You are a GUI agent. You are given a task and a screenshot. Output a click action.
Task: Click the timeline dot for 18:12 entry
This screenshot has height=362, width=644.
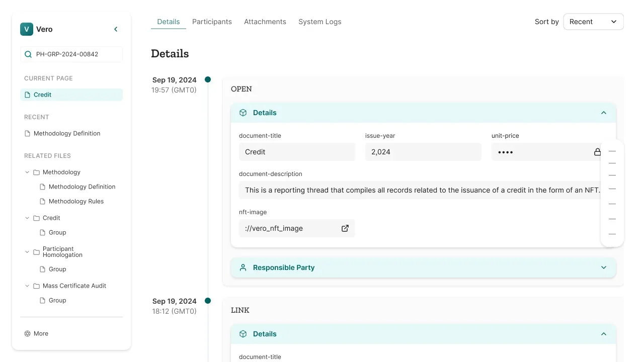tap(208, 301)
